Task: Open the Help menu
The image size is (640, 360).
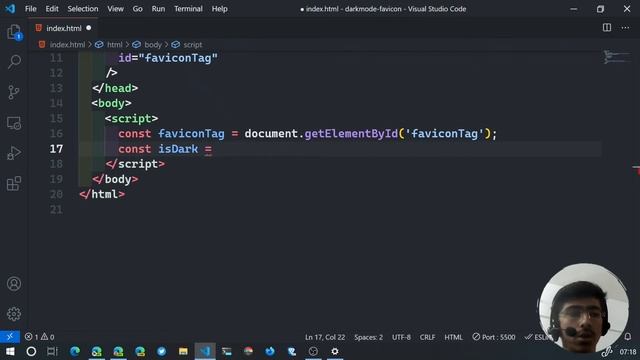Action: (220, 9)
